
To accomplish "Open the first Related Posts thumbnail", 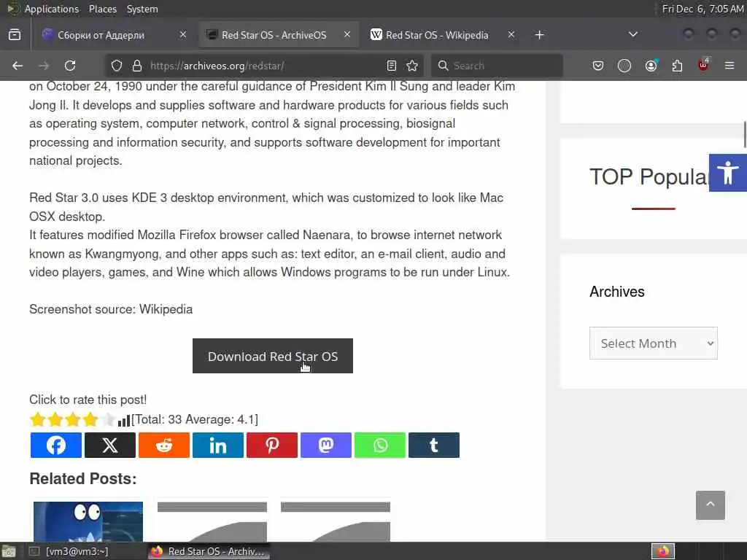I will [88, 521].
